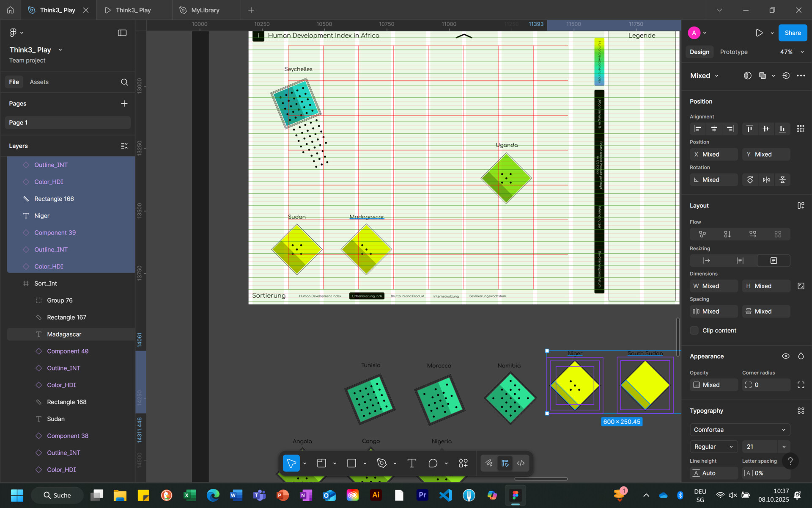Toggle Dev Mode code icon
Viewport: 812px width, 508px height.
(x=521, y=463)
